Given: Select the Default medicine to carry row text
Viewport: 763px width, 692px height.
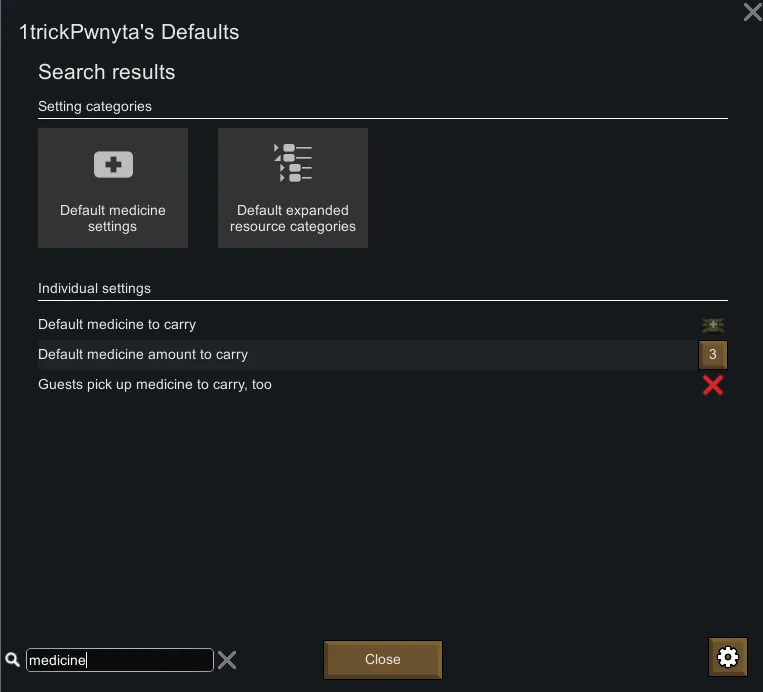Looking at the screenshot, I should [117, 325].
